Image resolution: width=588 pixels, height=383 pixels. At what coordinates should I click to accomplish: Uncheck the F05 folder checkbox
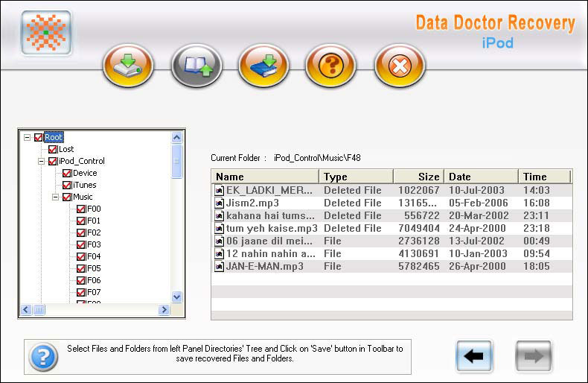pos(80,269)
